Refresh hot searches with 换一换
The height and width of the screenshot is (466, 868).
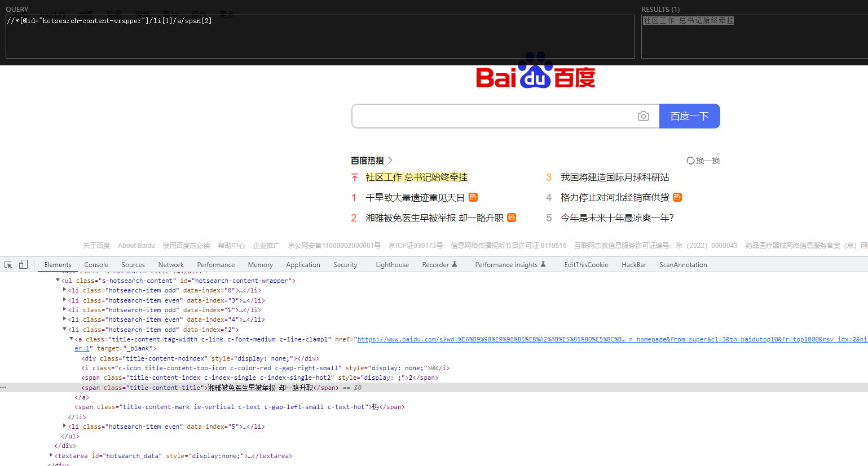point(703,161)
